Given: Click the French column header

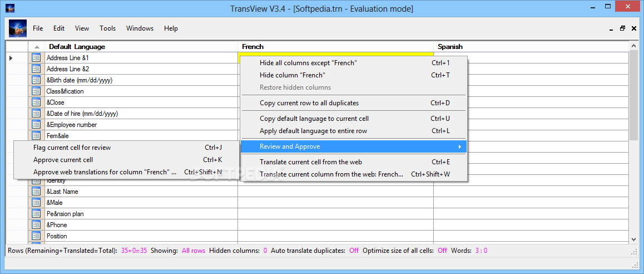Looking at the screenshot, I should pos(335,47).
